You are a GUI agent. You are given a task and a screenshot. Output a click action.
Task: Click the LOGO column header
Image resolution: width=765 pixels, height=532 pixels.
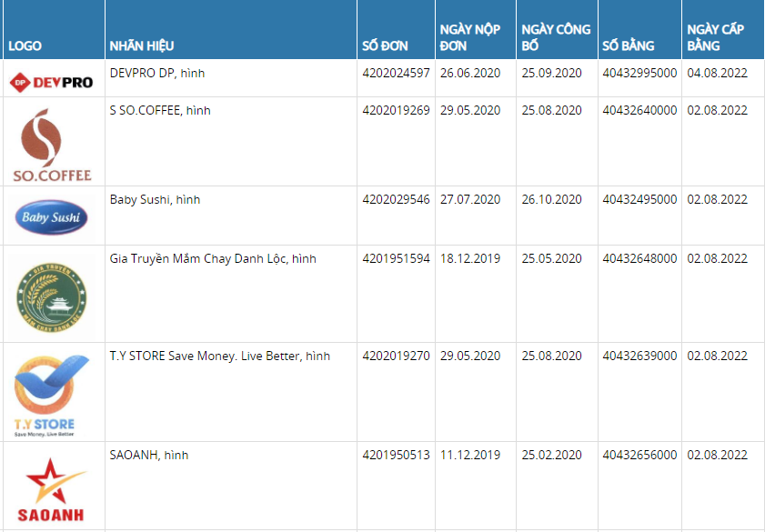coord(25,45)
